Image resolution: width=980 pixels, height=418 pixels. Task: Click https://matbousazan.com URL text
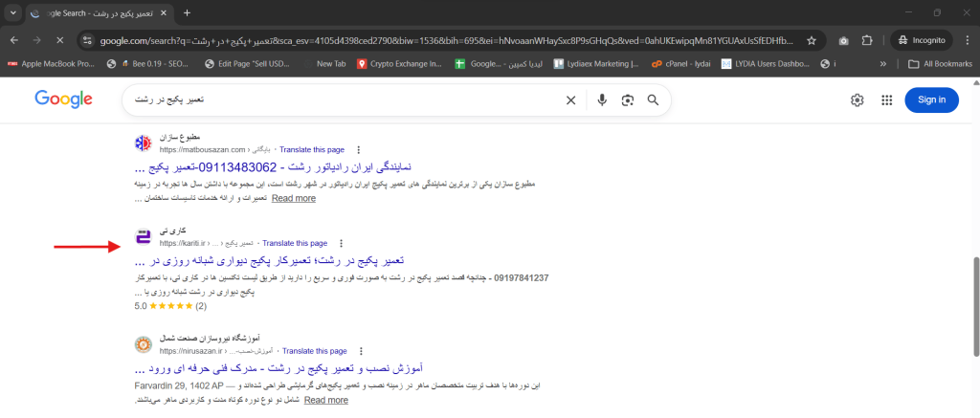tap(203, 150)
